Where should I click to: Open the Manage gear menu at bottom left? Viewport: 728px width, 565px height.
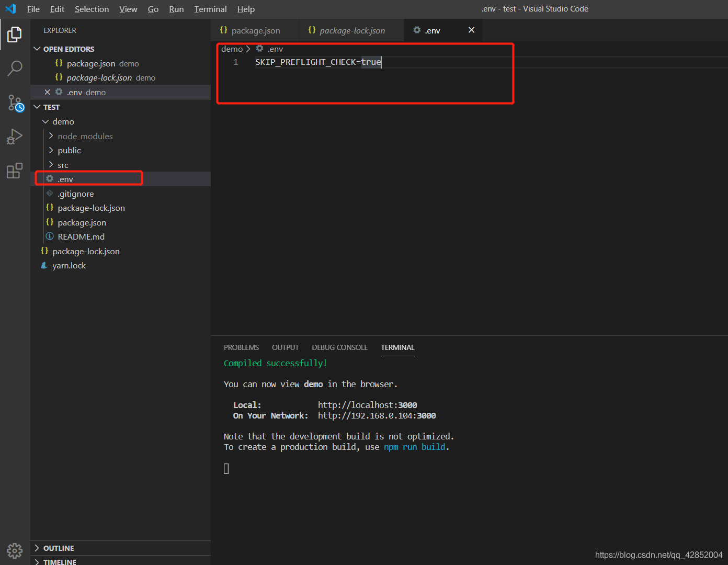[14, 550]
